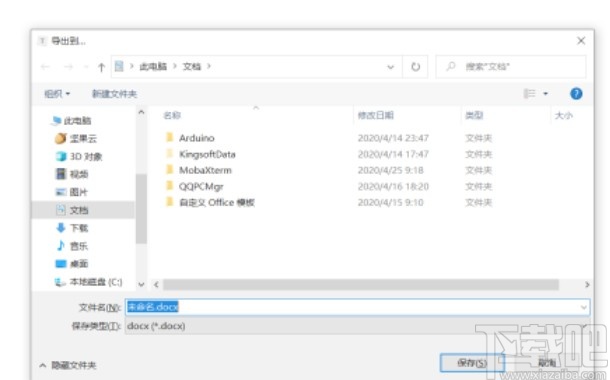
Task: Open the 保存类型 docx dropdown
Action: (x=357, y=326)
